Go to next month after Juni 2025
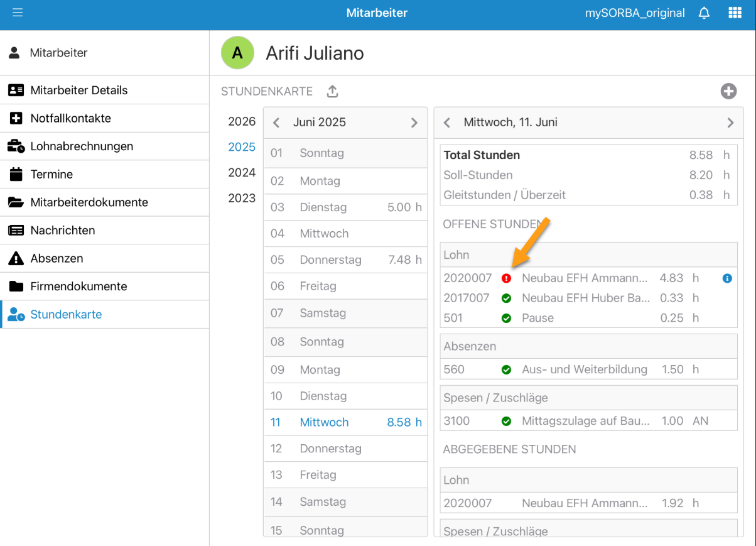 414,123
